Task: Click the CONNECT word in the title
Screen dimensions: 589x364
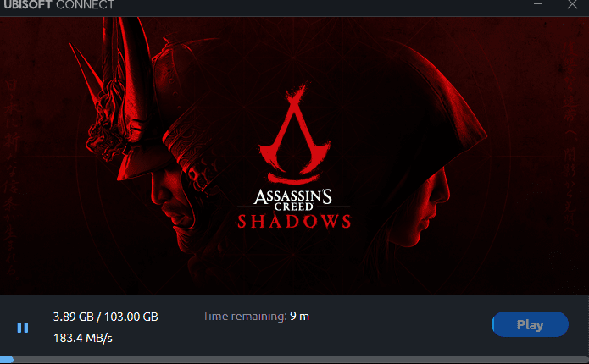Action: pyautogui.click(x=85, y=4)
